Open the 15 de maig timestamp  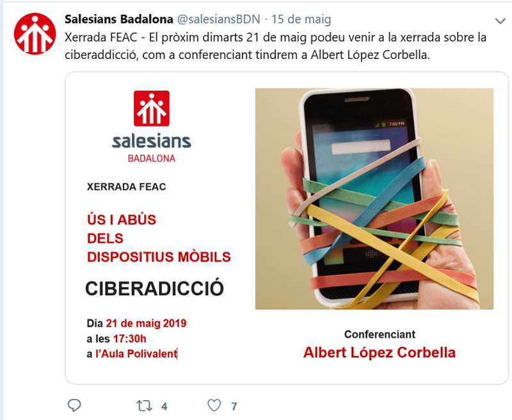click(x=301, y=19)
